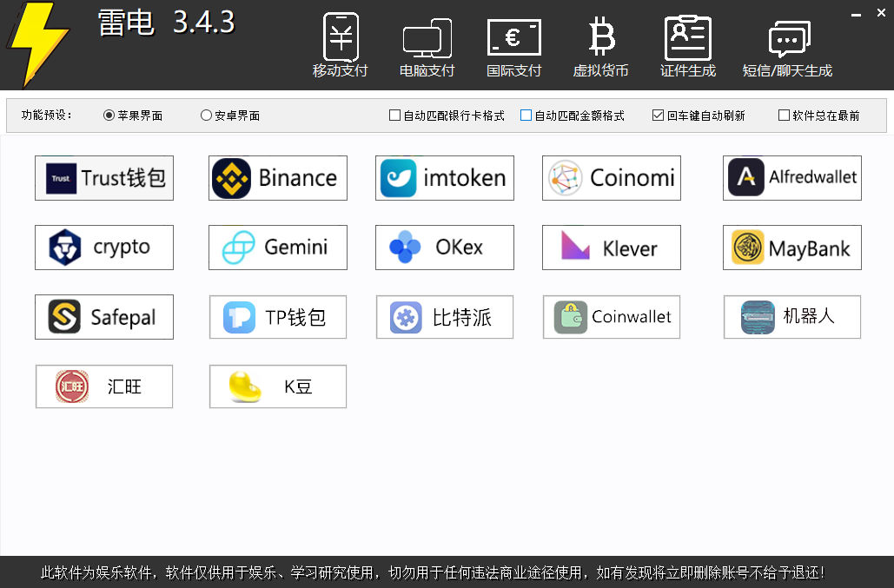Click the Trust钱包 button
Viewport: 894px width, 588px height.
click(104, 178)
